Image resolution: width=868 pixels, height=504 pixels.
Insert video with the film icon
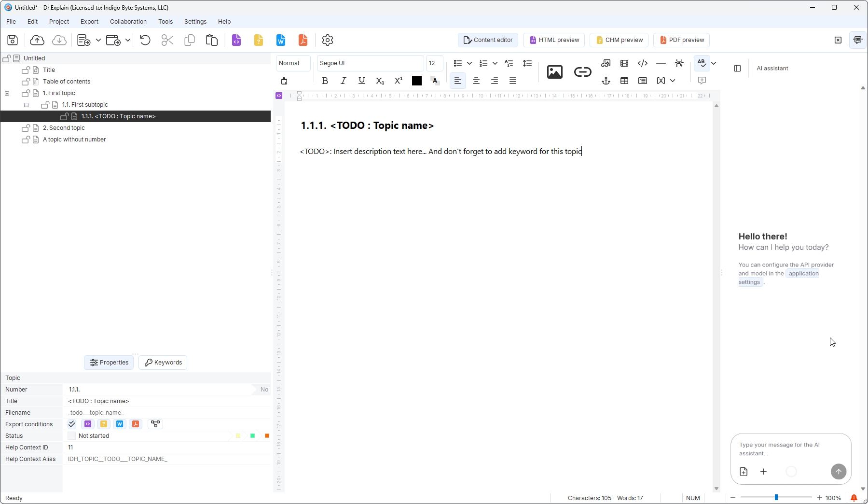(624, 63)
